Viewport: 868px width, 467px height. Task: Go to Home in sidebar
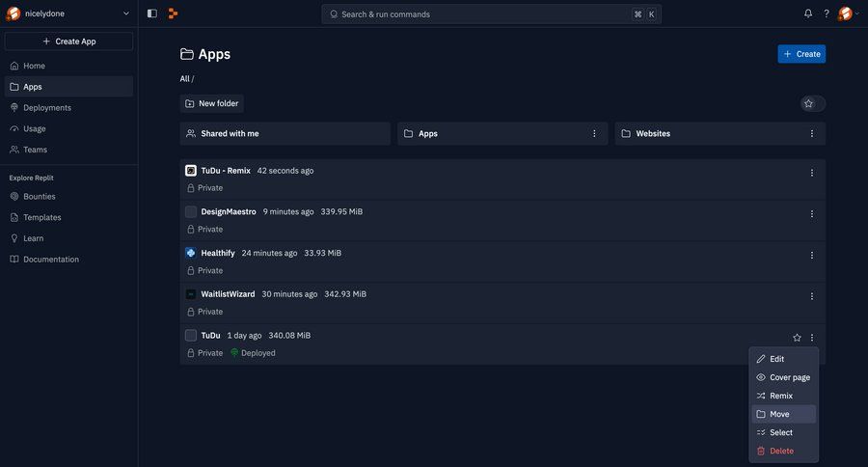coord(68,66)
